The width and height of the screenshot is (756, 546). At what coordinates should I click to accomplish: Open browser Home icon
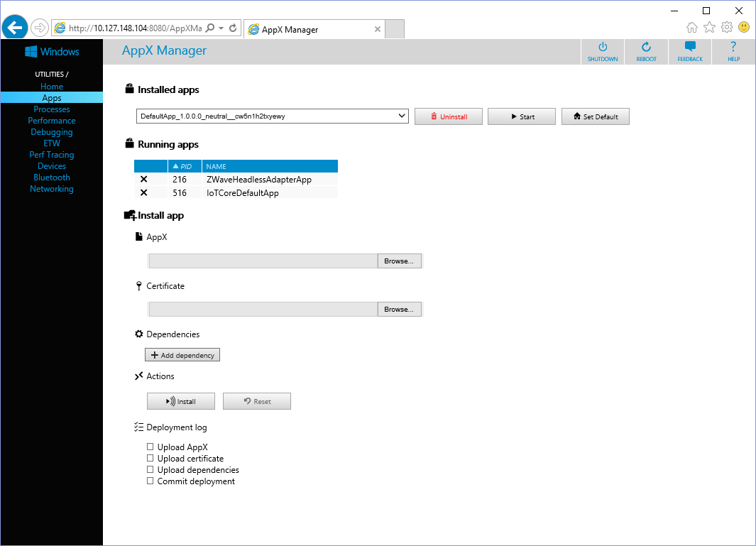click(692, 28)
